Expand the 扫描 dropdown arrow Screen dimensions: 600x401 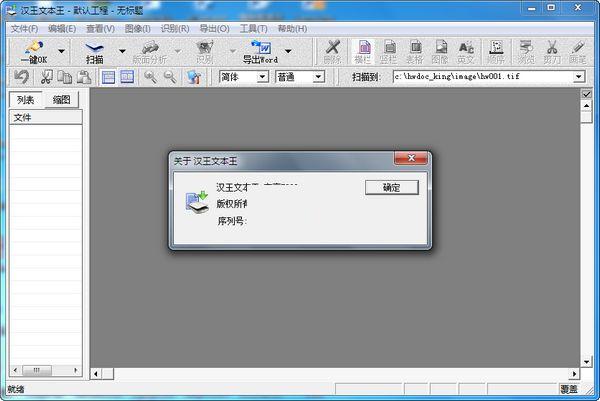(122, 51)
